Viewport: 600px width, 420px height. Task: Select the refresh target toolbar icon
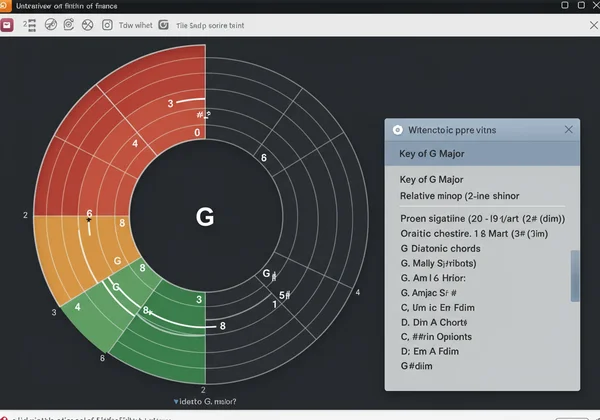pyautogui.click(x=69, y=24)
